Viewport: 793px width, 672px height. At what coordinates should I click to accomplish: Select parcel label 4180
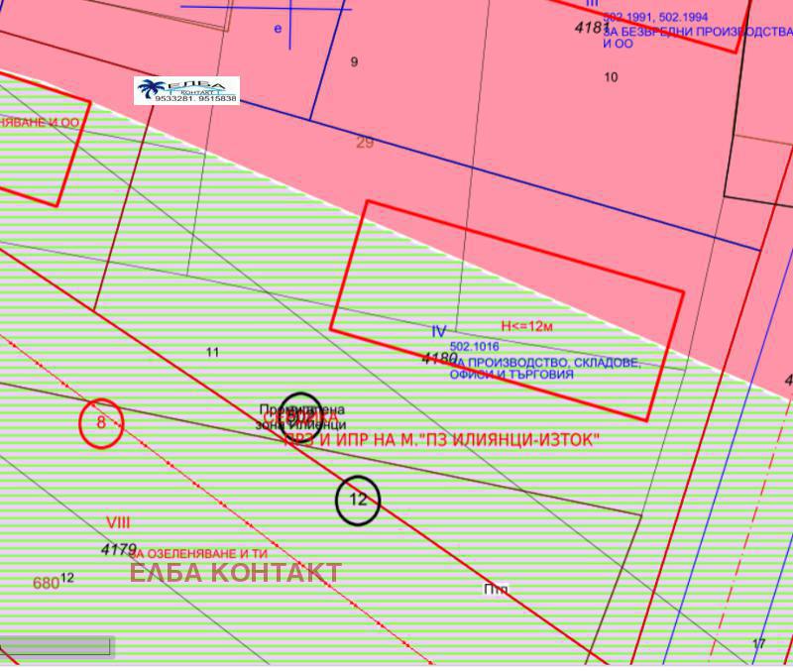(x=439, y=358)
